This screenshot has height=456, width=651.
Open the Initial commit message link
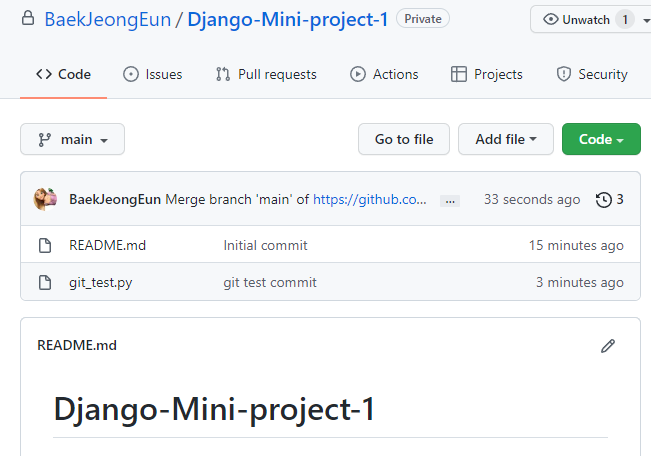[x=265, y=245]
